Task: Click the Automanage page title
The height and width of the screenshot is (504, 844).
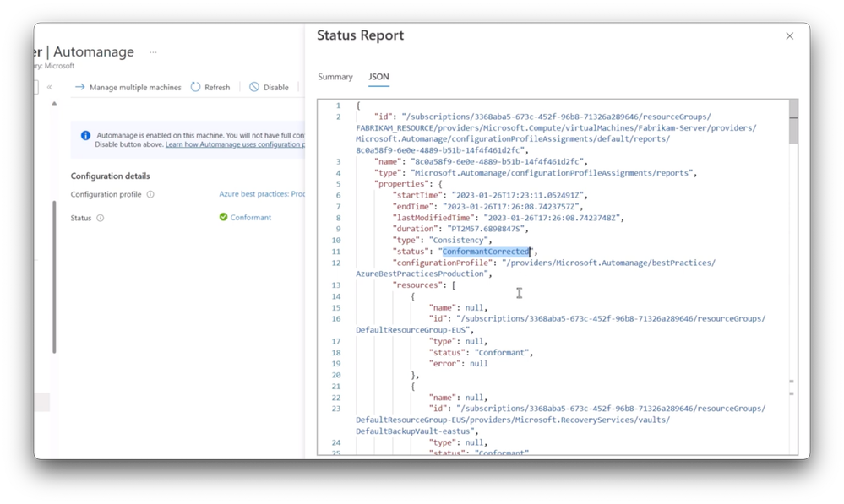Action: click(x=94, y=51)
